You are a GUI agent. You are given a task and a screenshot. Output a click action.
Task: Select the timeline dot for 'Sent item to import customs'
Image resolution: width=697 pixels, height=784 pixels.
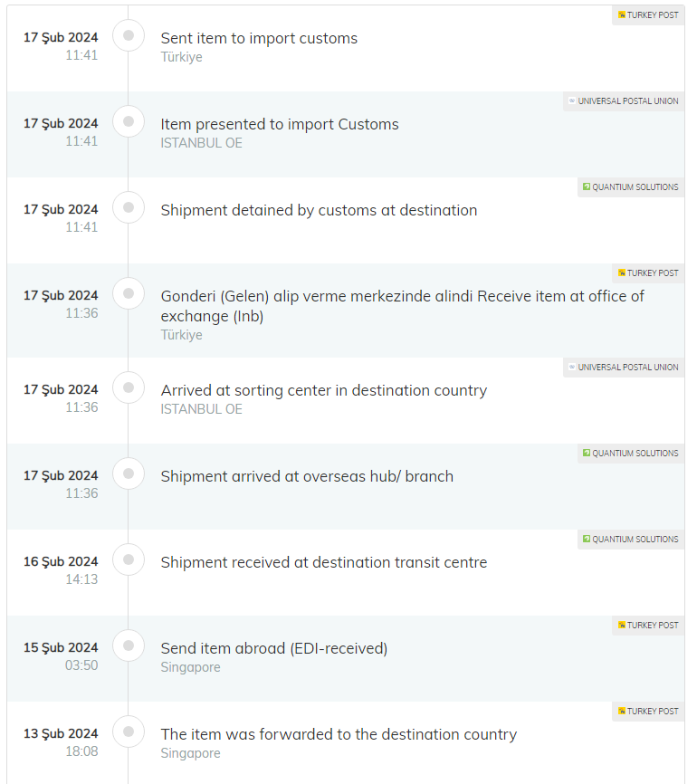(x=129, y=35)
